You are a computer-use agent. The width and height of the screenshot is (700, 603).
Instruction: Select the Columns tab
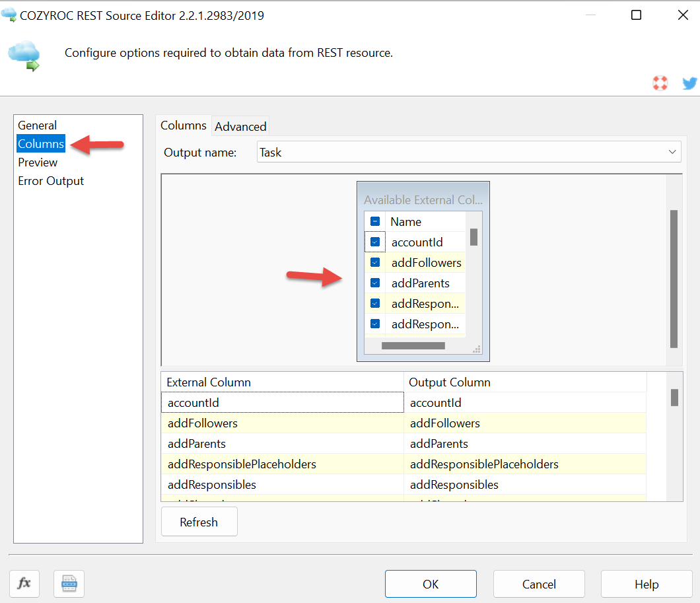184,125
